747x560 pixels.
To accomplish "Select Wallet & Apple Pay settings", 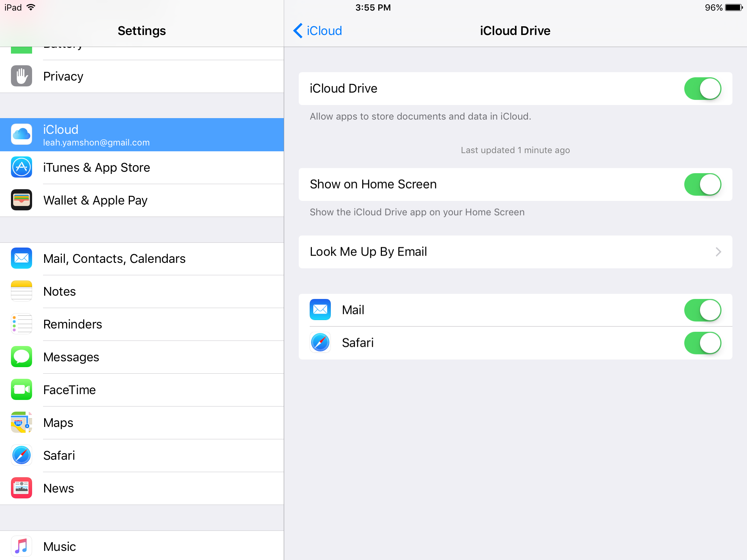I will [x=140, y=201].
